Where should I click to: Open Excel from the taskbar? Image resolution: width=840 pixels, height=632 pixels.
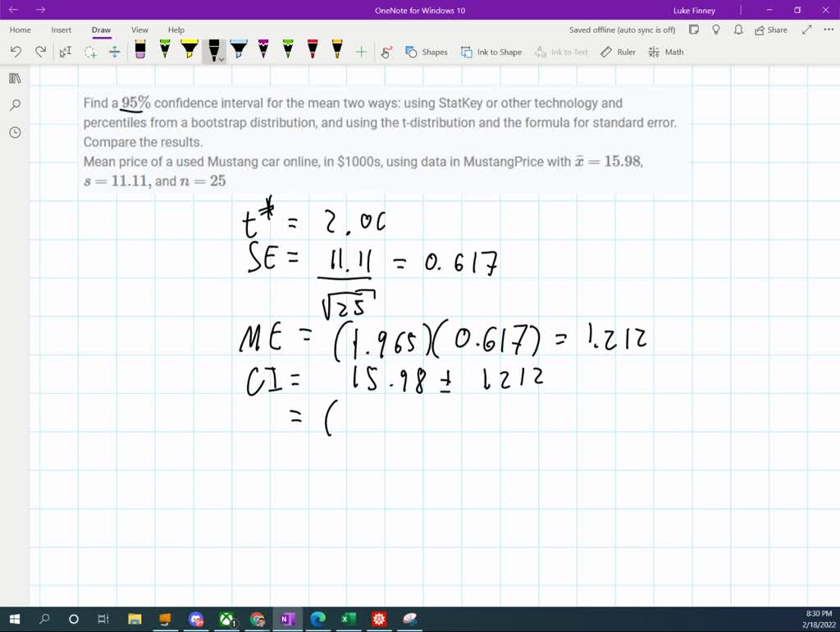(348, 619)
